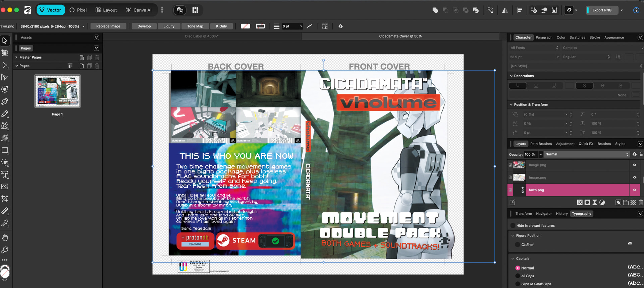Select the Rectangle shape tool
Image resolution: width=644 pixels, height=288 pixels.
pyautogui.click(x=5, y=150)
